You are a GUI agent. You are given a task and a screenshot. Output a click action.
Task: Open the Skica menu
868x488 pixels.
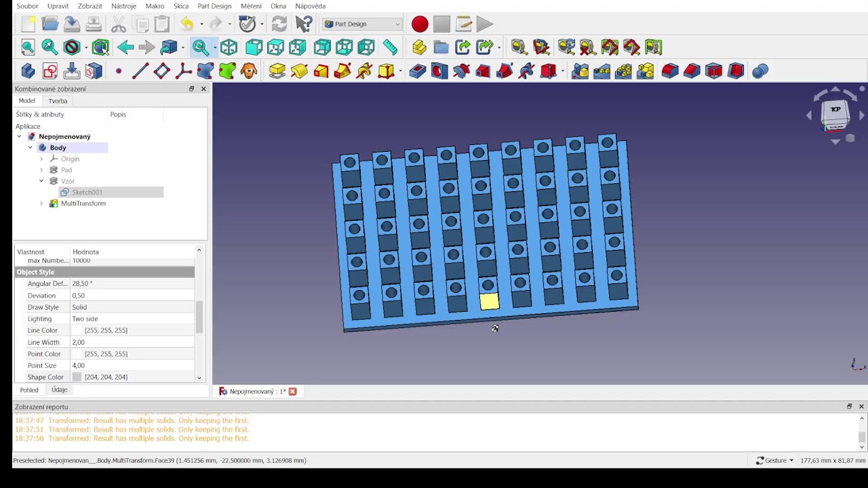[181, 6]
